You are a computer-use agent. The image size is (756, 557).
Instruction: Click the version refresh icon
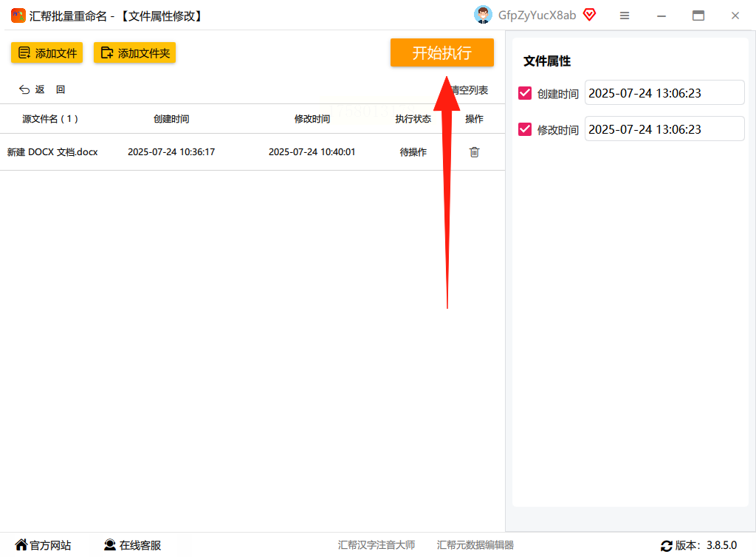pyautogui.click(x=667, y=546)
